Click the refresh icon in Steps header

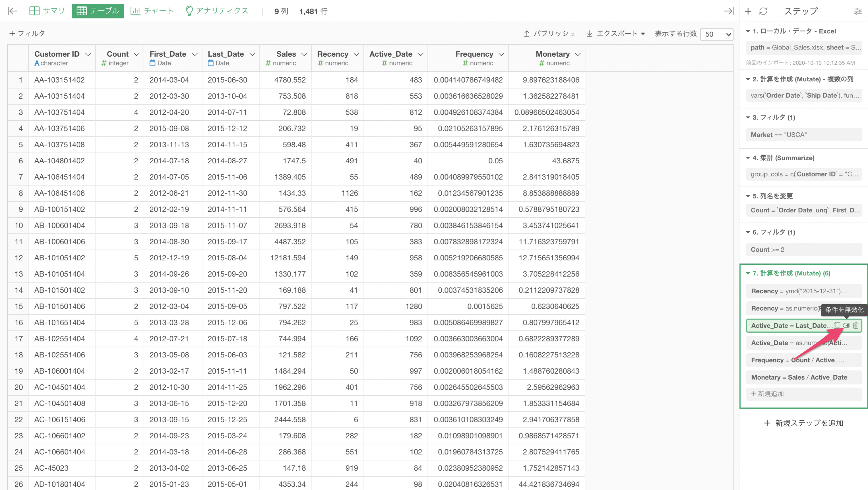point(763,11)
